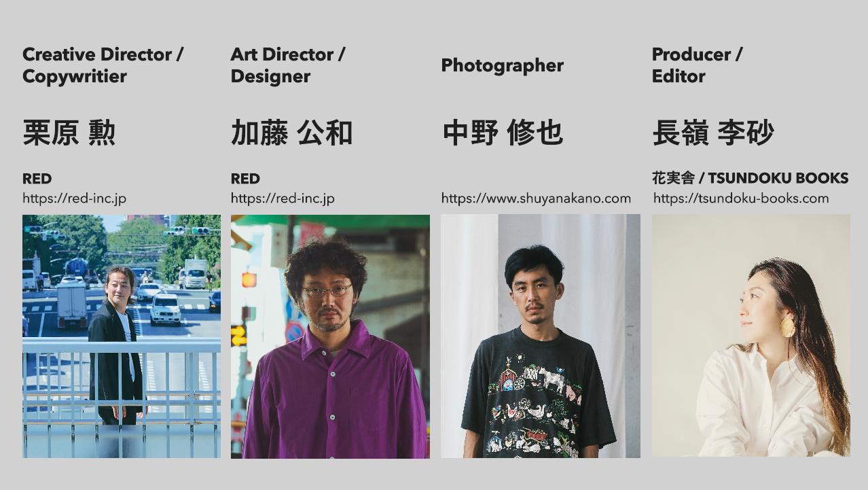Click the RED label under 加藤 公和

tap(245, 179)
